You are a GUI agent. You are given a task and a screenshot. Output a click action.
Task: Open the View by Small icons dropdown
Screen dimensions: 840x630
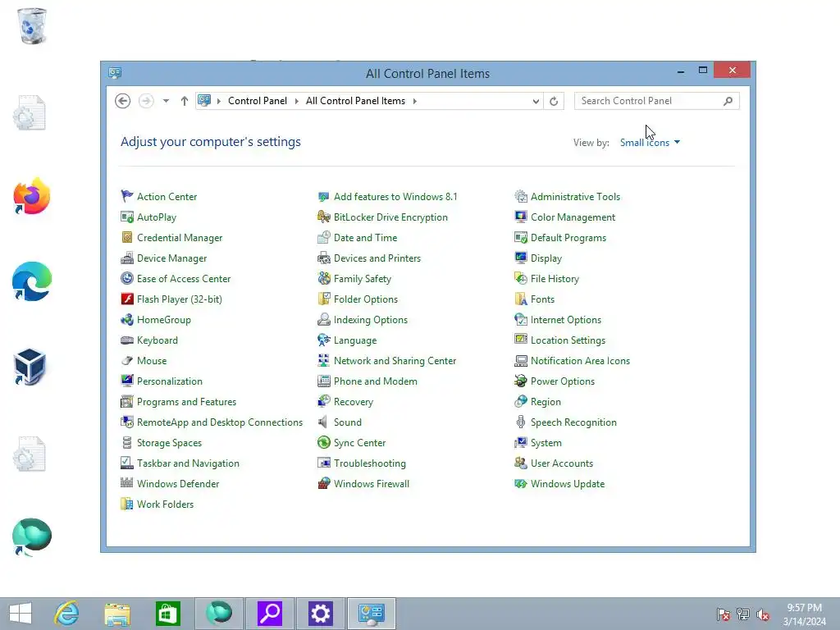650,143
